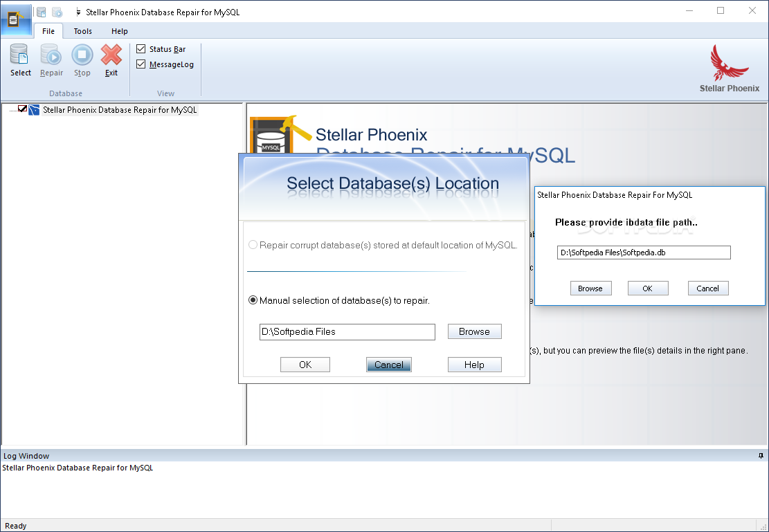Click the MySQL tree node icon
The height and width of the screenshot is (532, 769).
34,110
